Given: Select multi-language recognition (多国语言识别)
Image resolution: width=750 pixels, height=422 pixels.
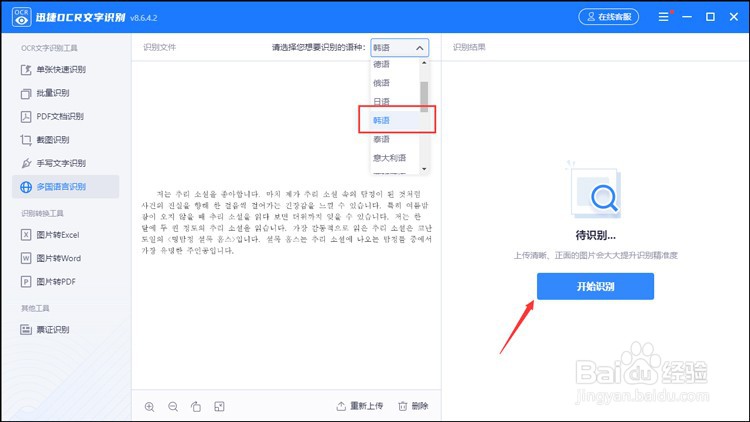Looking at the screenshot, I should (65, 187).
